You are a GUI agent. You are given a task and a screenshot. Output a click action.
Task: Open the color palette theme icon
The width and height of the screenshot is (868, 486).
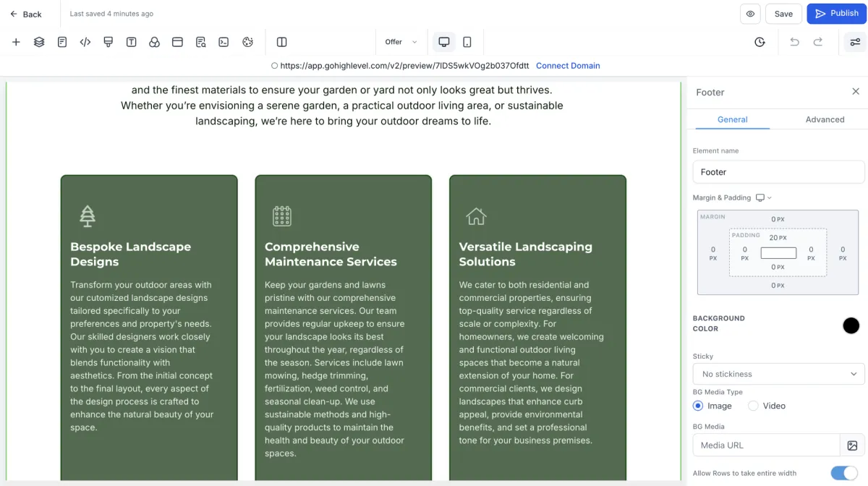coord(247,42)
